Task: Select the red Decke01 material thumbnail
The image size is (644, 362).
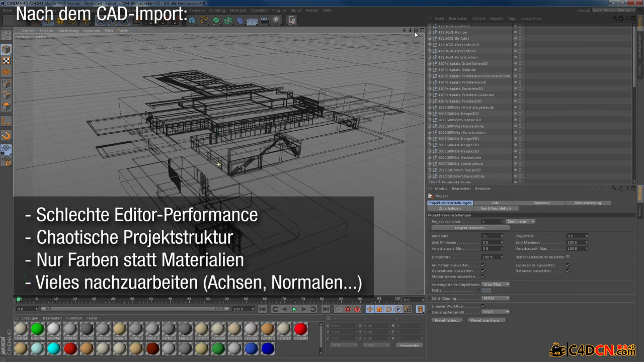Action: 300,330
